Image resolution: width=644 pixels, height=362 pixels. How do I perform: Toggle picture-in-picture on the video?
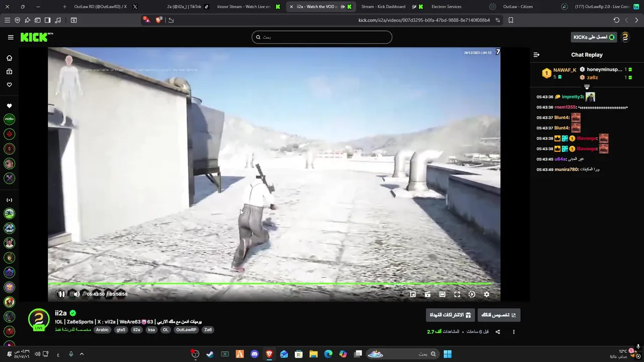[x=413, y=295]
